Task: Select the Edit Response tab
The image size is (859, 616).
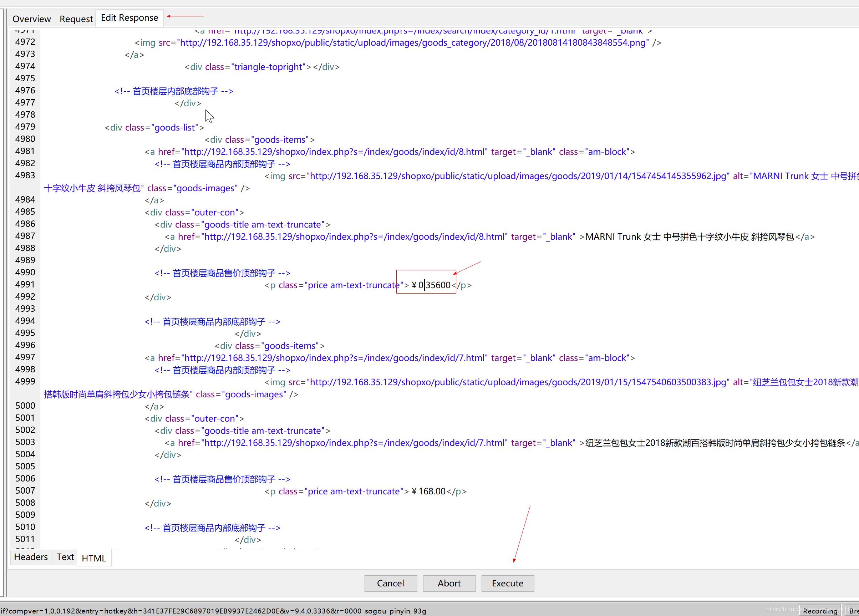Action: click(x=129, y=18)
